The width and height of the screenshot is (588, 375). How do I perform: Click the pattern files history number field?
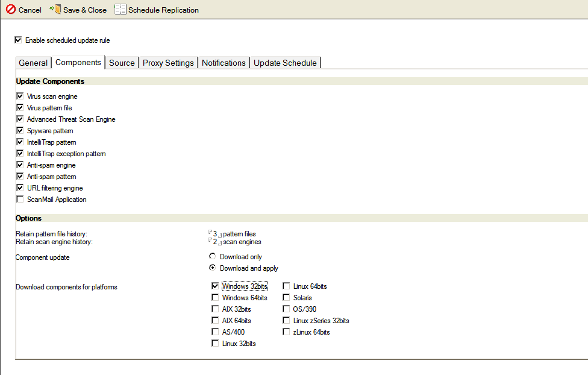(215, 234)
